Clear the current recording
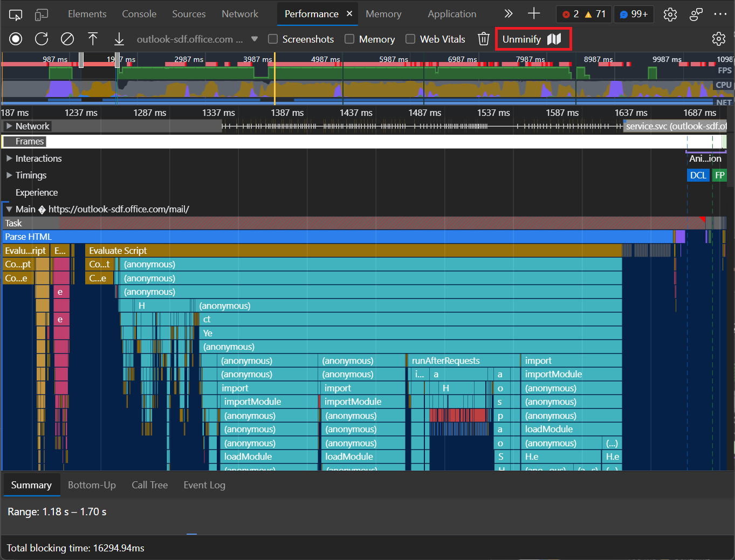735x560 pixels. (x=67, y=38)
